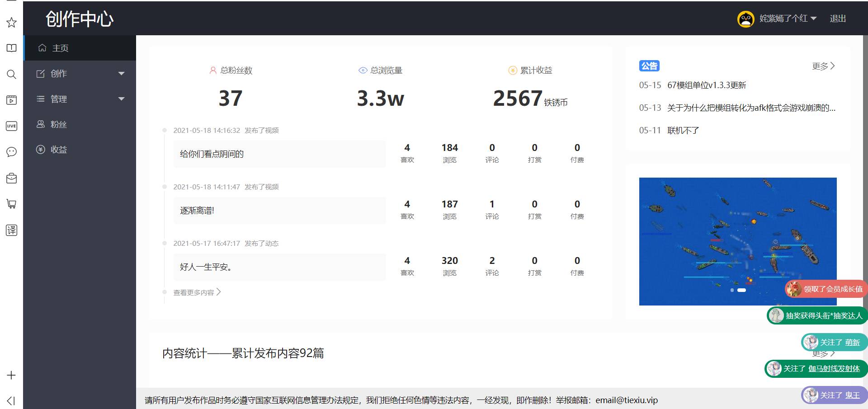Go to 主页 in the navigation menu
This screenshot has width=868, height=409.
pyautogui.click(x=60, y=48)
